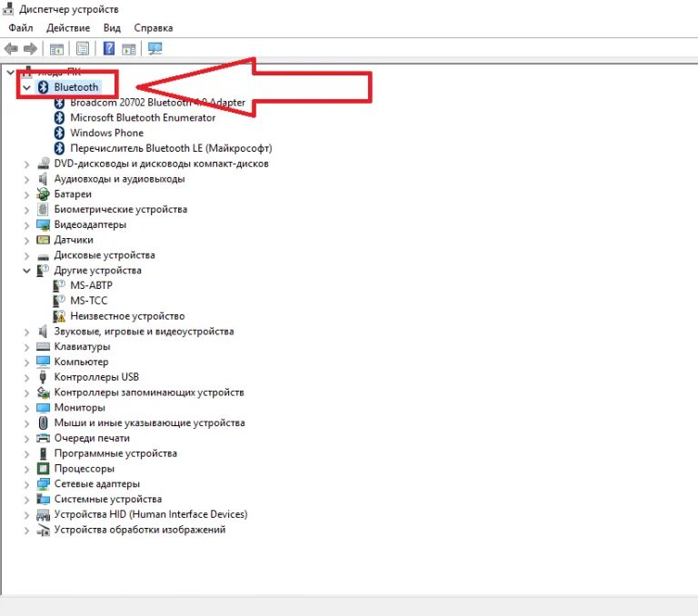Click the DVD drives category icon
Viewport: 698px width, 616px height.
(44, 164)
